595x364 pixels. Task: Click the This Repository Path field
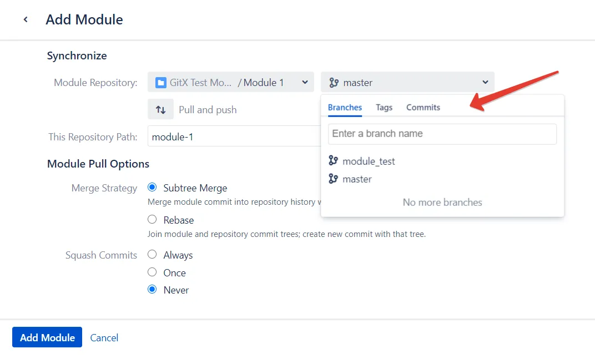point(234,136)
